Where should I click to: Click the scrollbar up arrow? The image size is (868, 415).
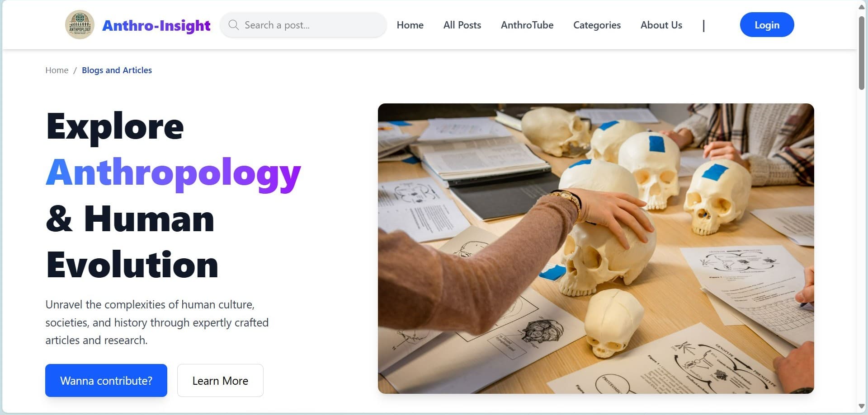click(x=862, y=7)
